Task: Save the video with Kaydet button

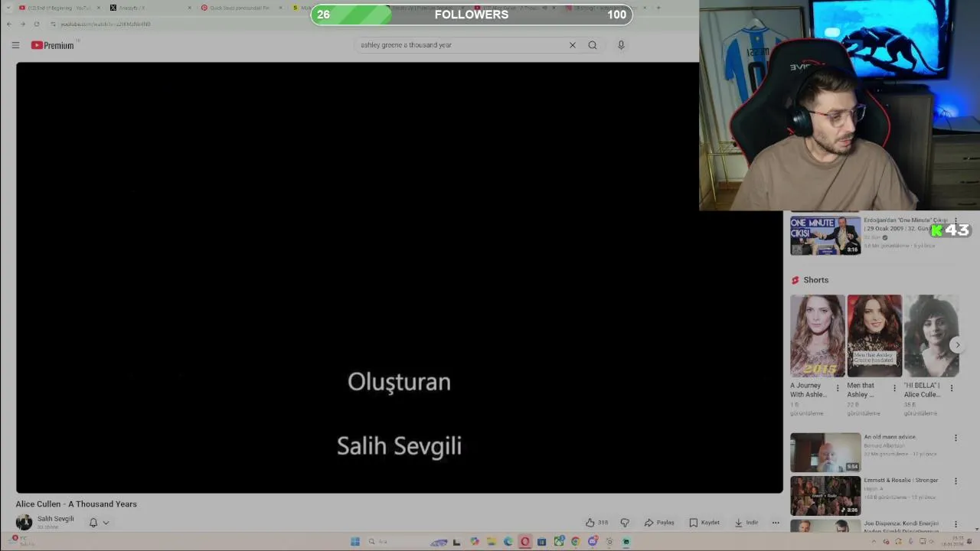Action: point(704,523)
